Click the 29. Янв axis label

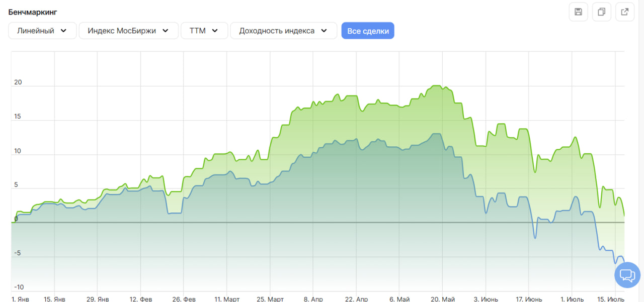click(x=98, y=299)
